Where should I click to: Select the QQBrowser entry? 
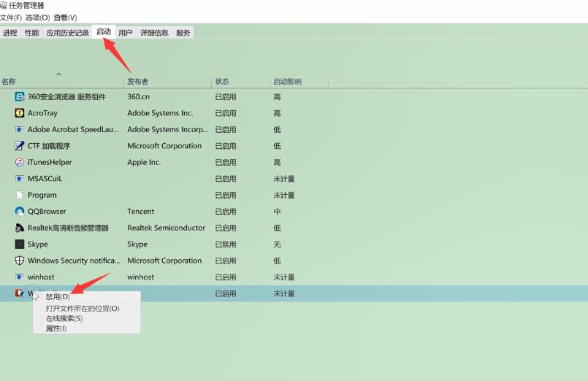coord(47,211)
